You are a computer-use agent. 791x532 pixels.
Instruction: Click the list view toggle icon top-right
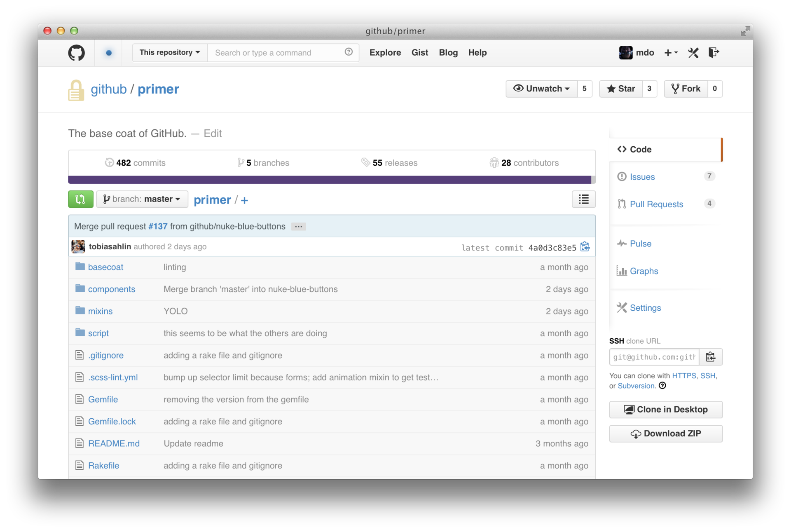(584, 199)
